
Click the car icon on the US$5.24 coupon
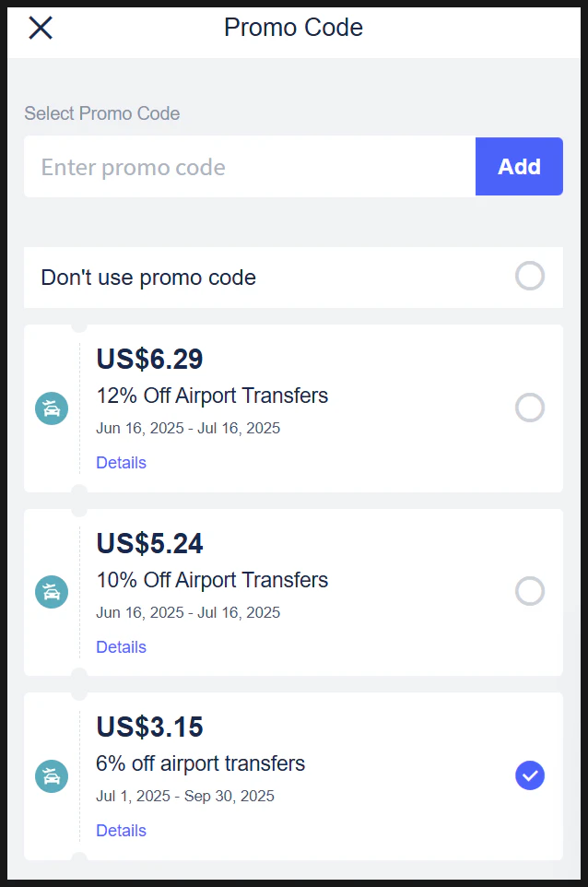tap(52, 592)
